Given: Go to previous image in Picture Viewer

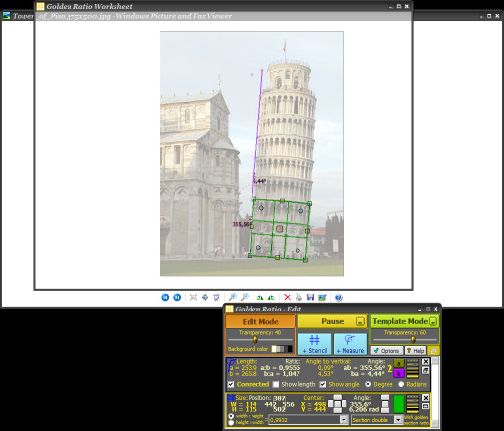Looking at the screenshot, I should tap(165, 297).
